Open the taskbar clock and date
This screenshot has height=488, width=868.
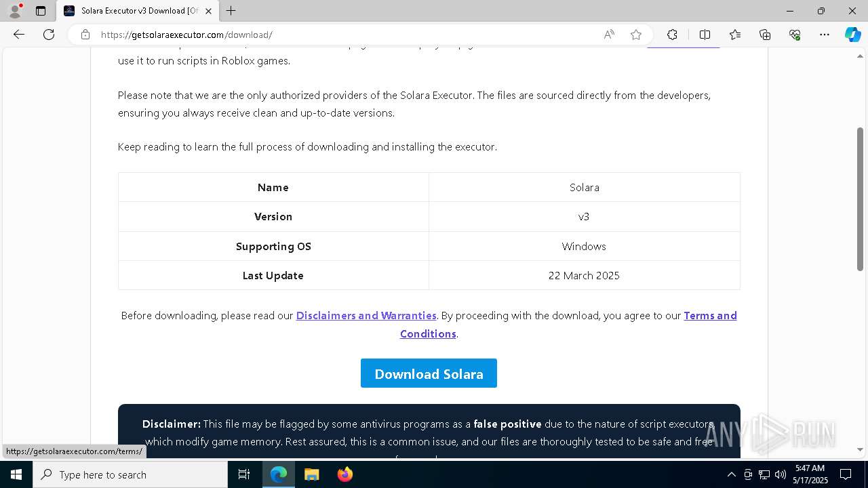(810, 474)
